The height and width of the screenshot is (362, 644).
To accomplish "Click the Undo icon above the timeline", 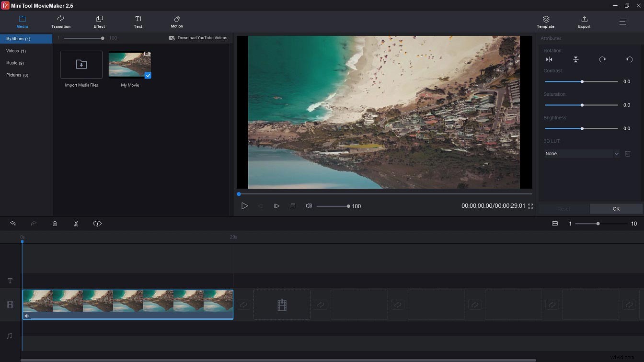I will [12, 223].
